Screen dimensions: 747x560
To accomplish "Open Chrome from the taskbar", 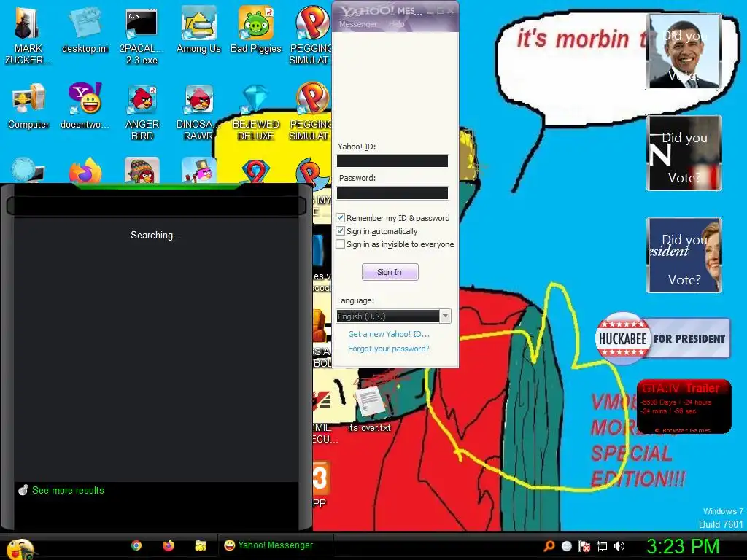I will (136, 545).
